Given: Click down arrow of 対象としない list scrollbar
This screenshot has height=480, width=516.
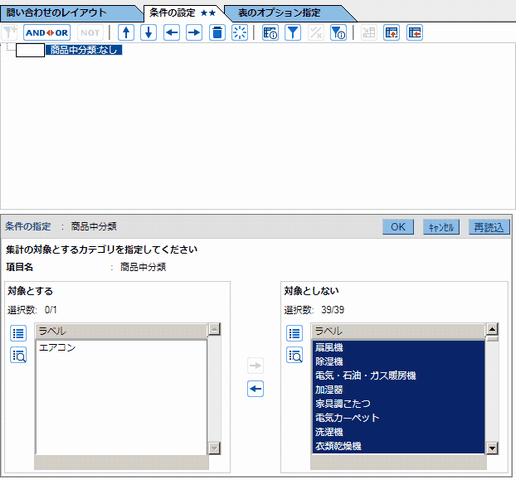Looking at the screenshot, I should [492, 448].
